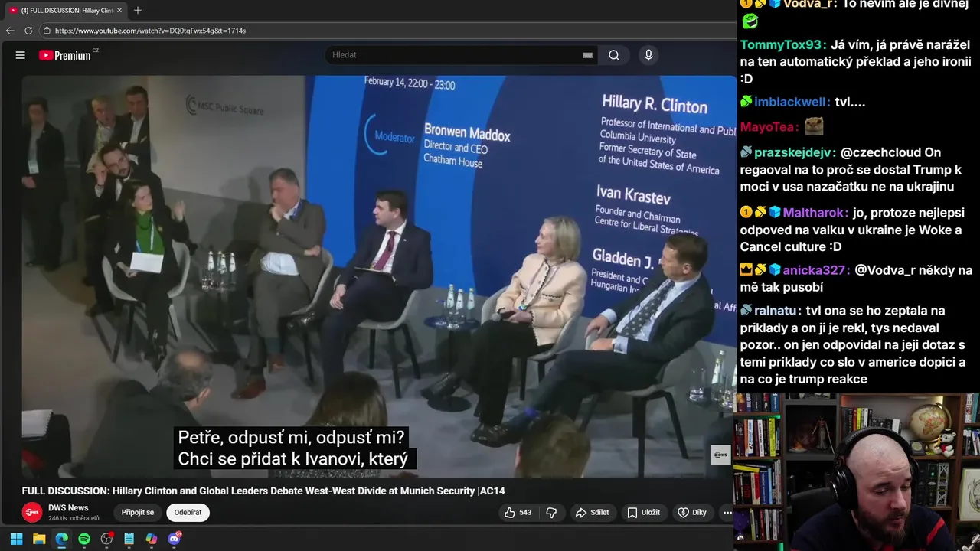
Task: Click the Sdílet share button
Action: point(593,512)
